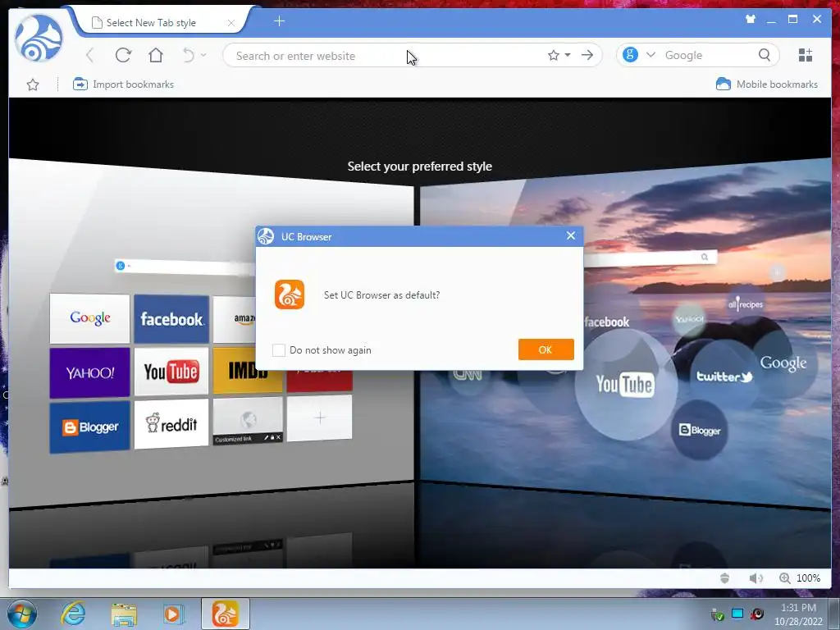Open the home page icon
Image resolution: width=840 pixels, height=630 pixels.
[x=156, y=55]
